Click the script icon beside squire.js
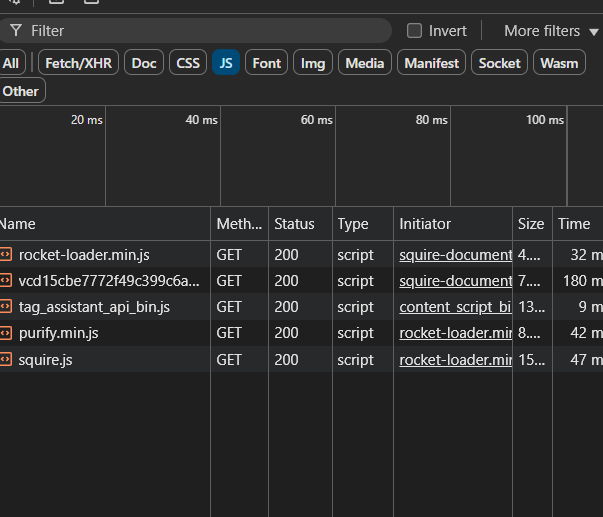Viewport: 603px width, 517px height. click(6, 359)
